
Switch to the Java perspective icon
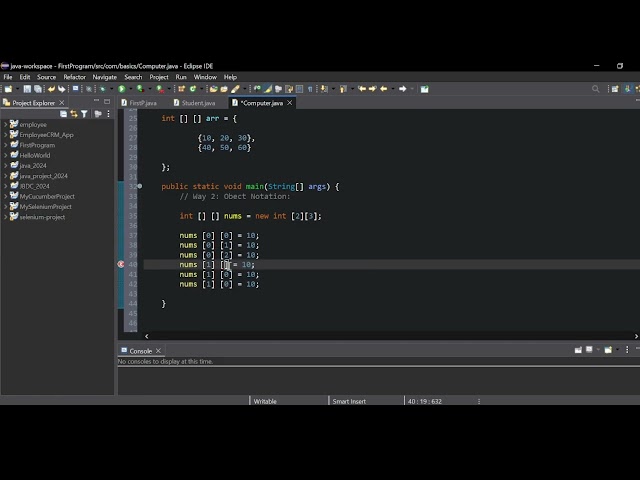627,89
